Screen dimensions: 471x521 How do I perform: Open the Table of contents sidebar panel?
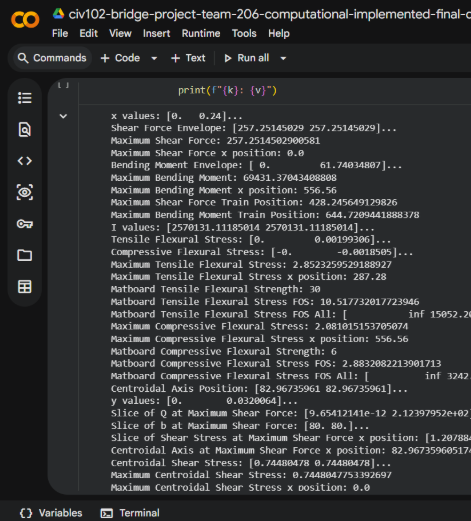25,98
